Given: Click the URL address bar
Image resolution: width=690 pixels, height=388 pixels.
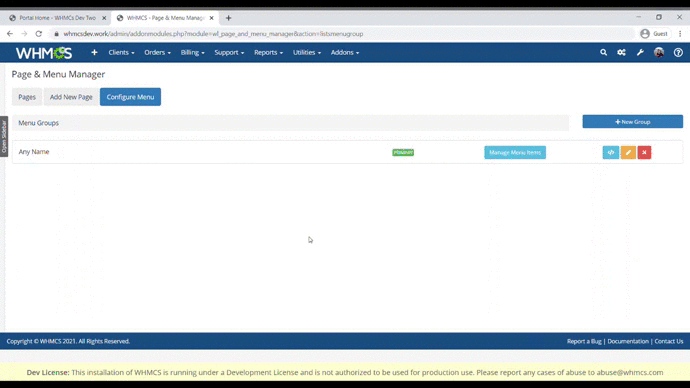Looking at the screenshot, I should 343,34.
